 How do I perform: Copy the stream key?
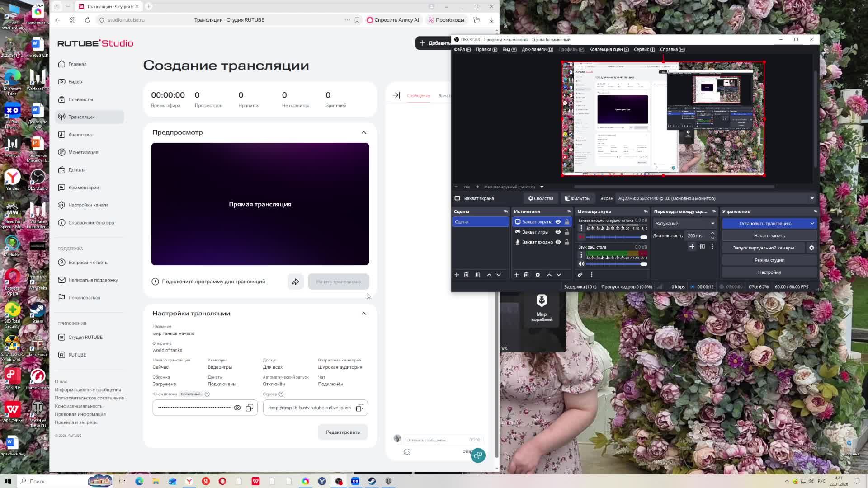(x=250, y=408)
